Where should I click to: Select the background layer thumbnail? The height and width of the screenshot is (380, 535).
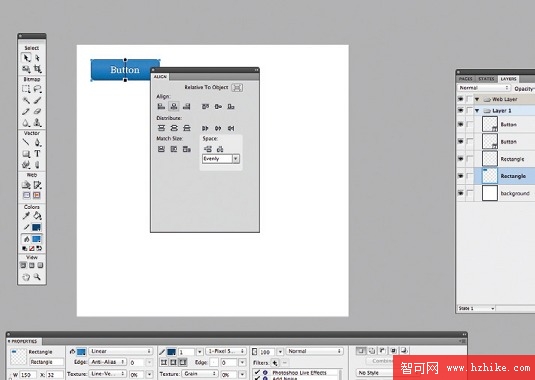point(490,193)
